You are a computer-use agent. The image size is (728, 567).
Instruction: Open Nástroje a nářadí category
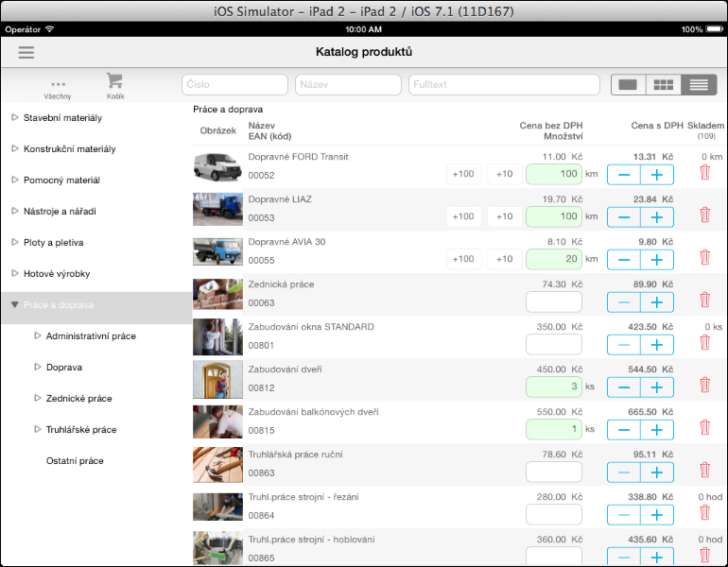(14, 211)
